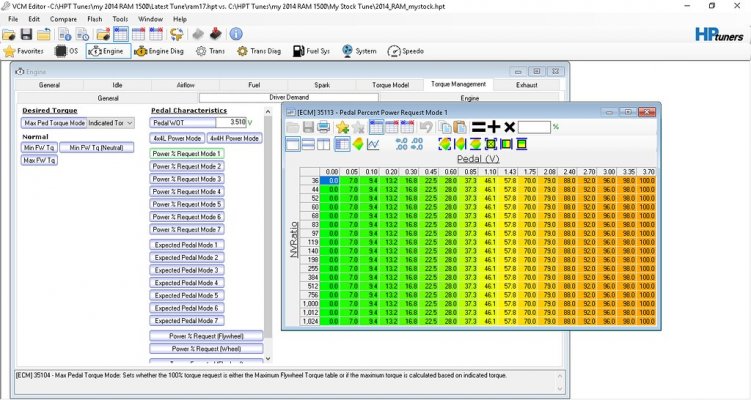Image resolution: width=751 pixels, height=400 pixels.
Task: Toggle single pane layout view
Action: [x=293, y=144]
